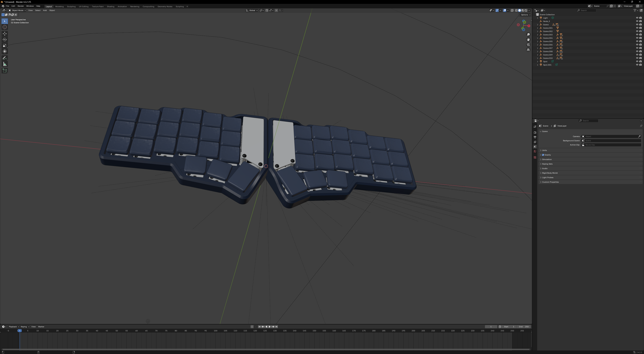Select the Cursor tool in toolbar

(5, 27)
